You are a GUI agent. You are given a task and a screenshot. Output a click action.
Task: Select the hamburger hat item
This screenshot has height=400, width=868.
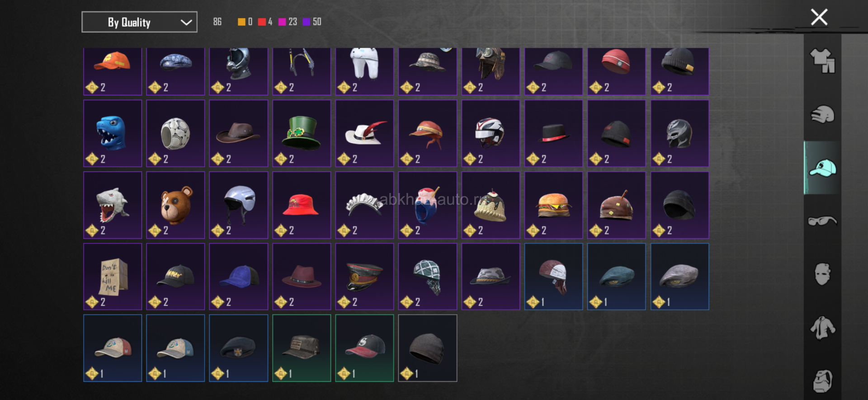553,205
